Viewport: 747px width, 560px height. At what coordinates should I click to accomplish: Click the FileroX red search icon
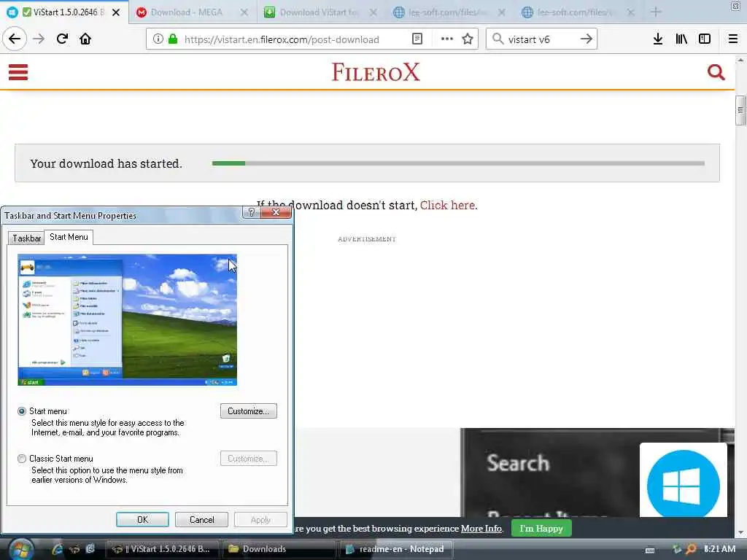click(716, 72)
